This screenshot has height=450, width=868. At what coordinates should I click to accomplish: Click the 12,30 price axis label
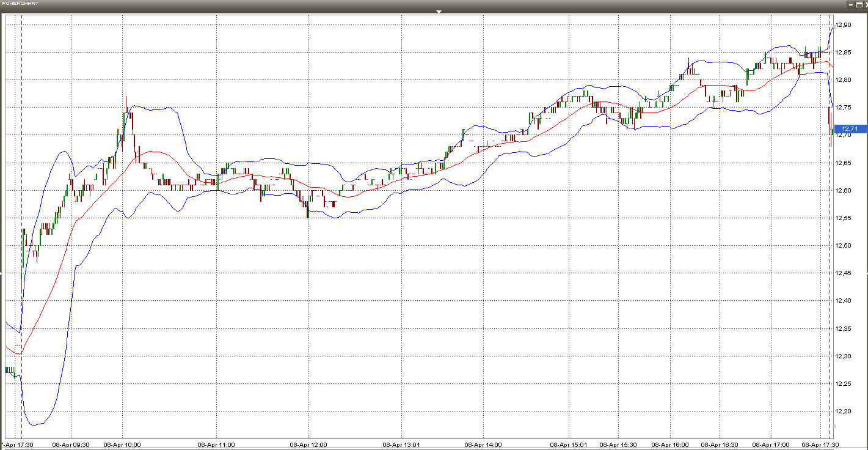click(844, 356)
